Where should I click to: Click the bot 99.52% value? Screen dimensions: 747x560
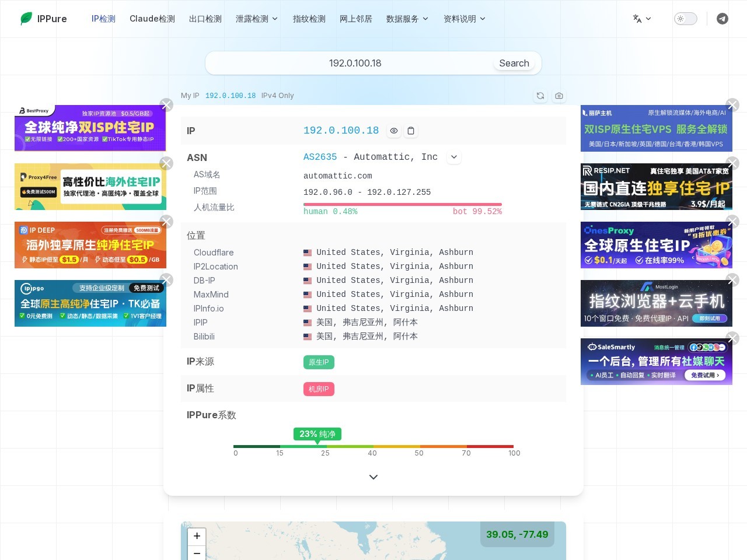(477, 211)
